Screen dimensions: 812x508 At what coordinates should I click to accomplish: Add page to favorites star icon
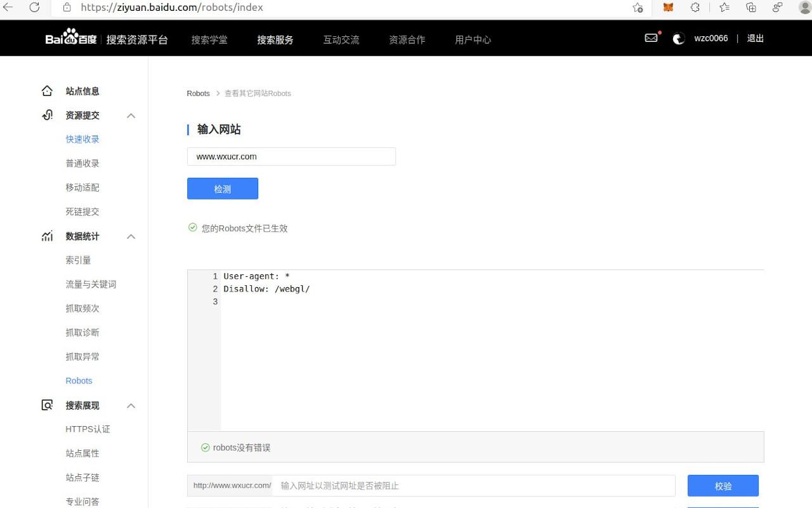(638, 8)
